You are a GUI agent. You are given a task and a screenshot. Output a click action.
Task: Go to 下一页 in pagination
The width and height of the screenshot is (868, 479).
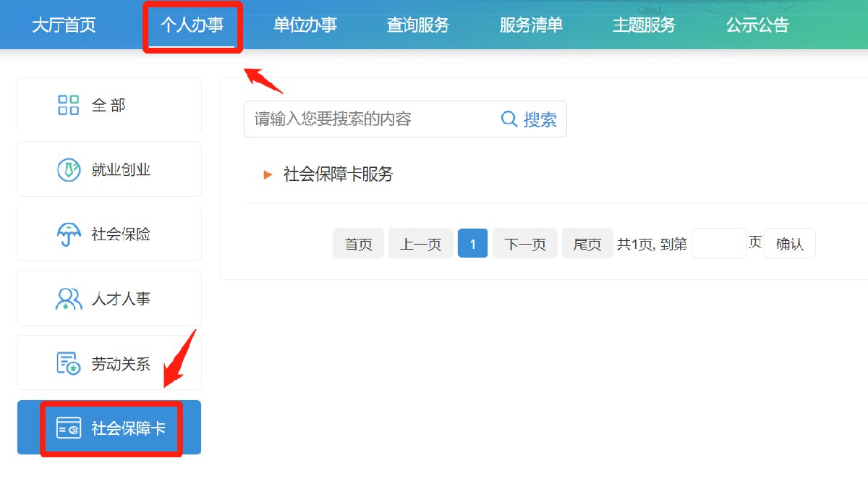(524, 244)
